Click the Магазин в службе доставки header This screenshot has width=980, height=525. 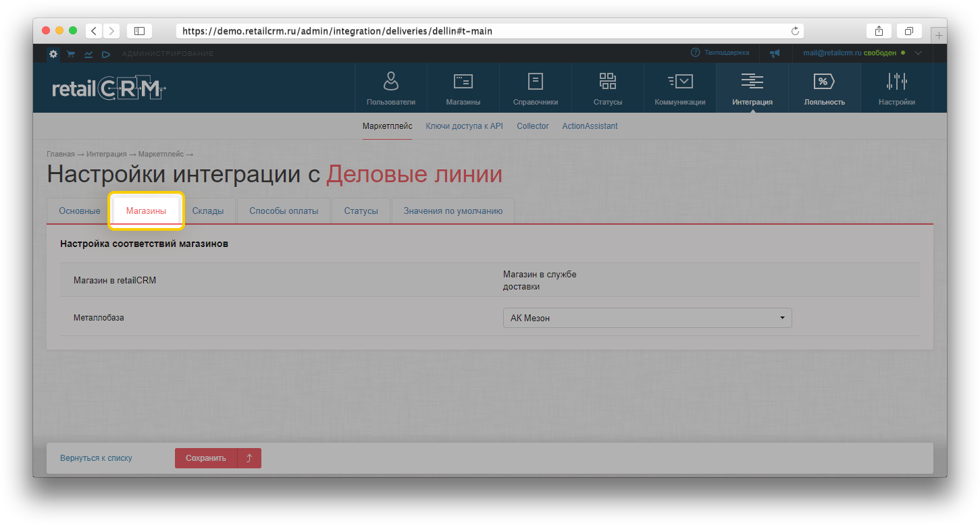tap(540, 280)
